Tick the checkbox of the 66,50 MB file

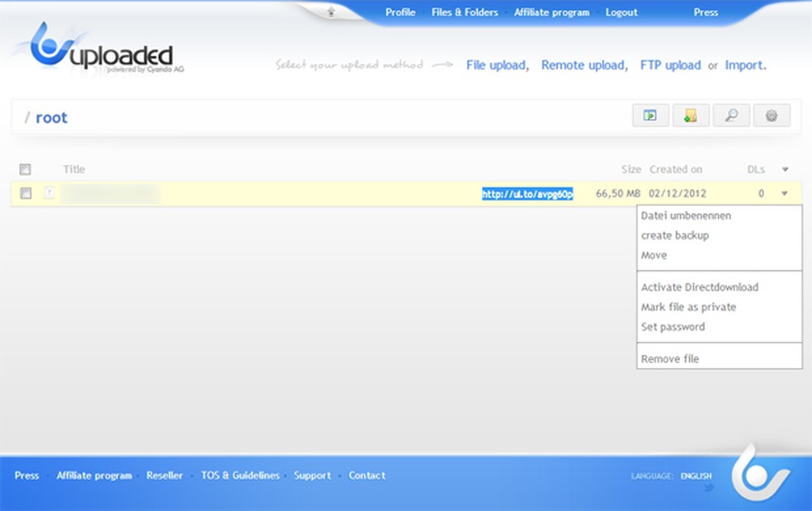click(x=26, y=193)
